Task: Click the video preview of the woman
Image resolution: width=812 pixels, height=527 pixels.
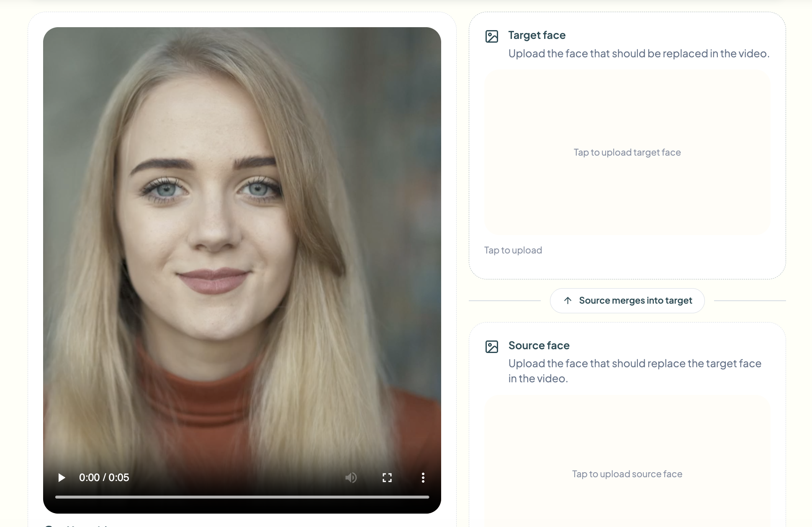Action: pos(242,270)
